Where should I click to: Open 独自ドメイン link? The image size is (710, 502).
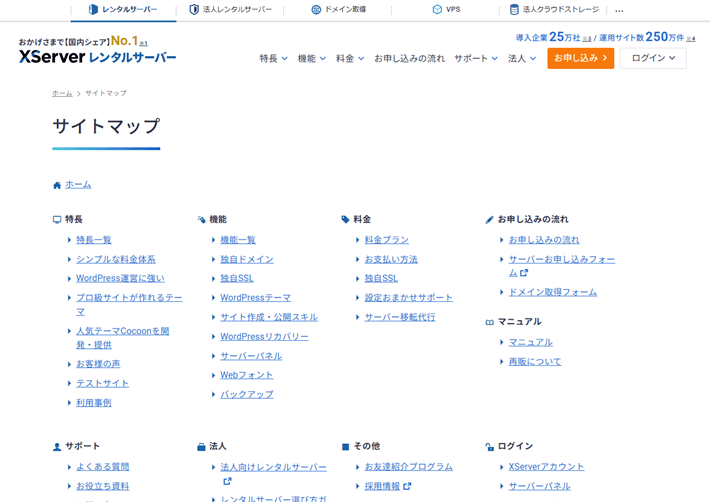pos(247,259)
